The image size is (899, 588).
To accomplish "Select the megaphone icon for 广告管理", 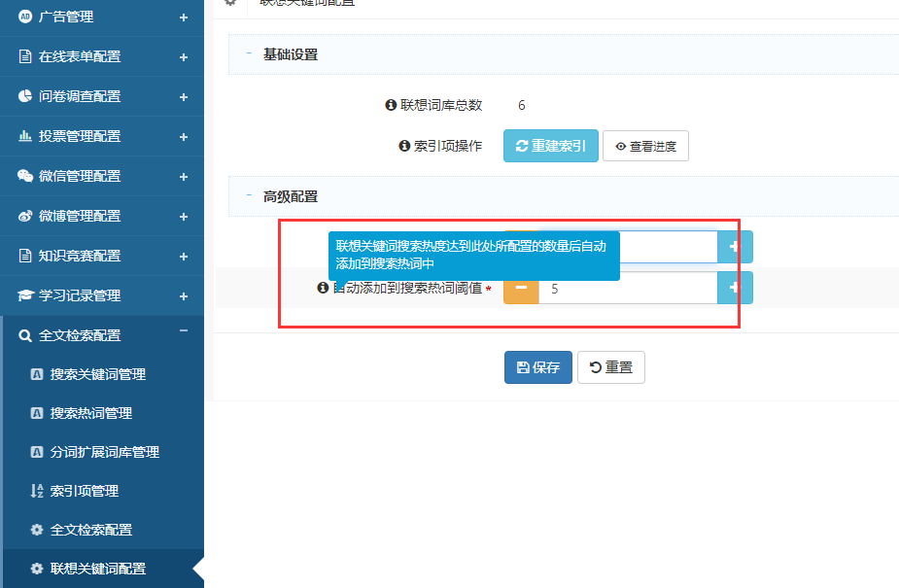I will 26,17.
